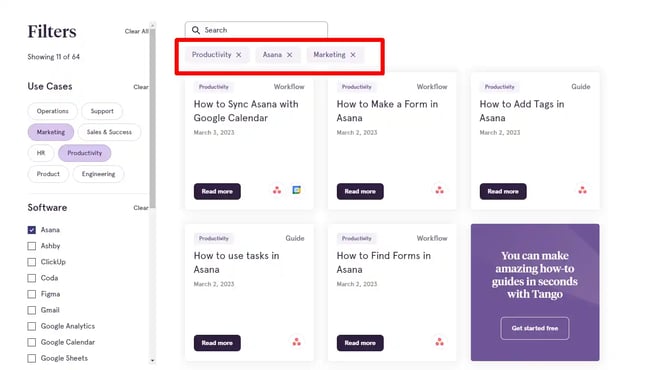The width and height of the screenshot is (650, 370).
Task: Check the Google Sheets checkbox
Action: tap(32, 358)
